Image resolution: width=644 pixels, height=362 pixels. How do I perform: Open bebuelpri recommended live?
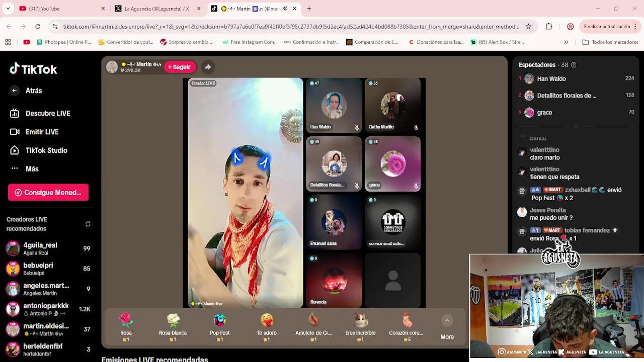click(x=48, y=269)
